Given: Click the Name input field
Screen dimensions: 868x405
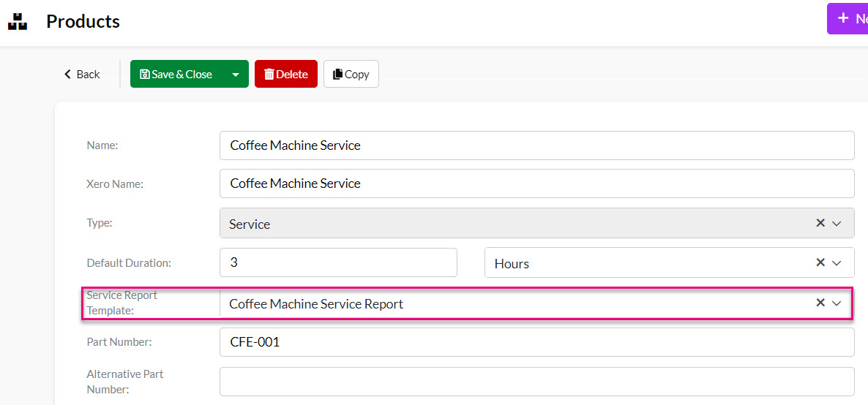Looking at the screenshot, I should tap(537, 145).
